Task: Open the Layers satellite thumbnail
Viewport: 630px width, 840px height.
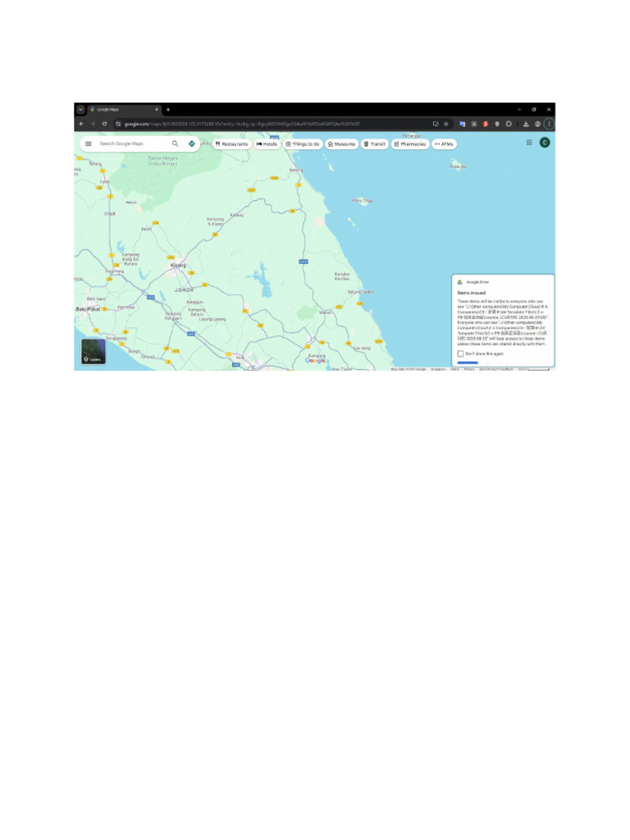Action: (x=94, y=351)
